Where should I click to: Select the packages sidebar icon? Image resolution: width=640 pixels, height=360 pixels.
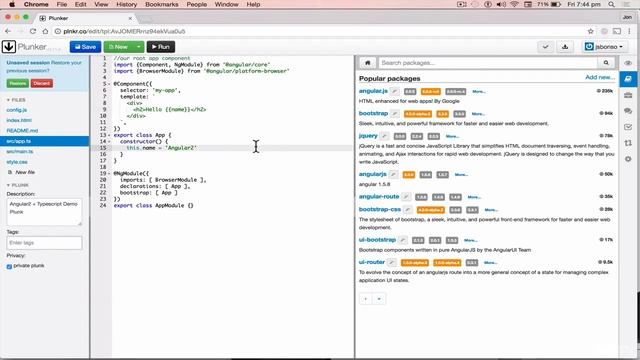point(628,79)
